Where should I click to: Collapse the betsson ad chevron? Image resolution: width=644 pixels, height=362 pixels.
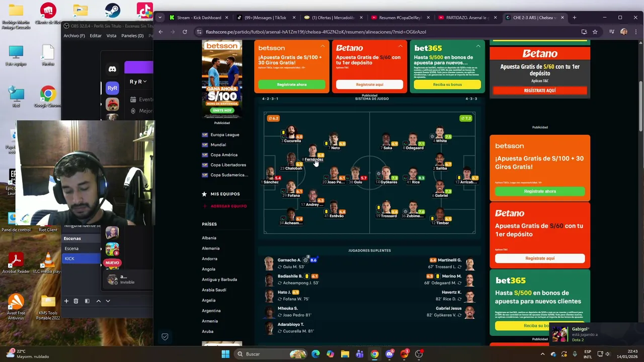coord(323,46)
